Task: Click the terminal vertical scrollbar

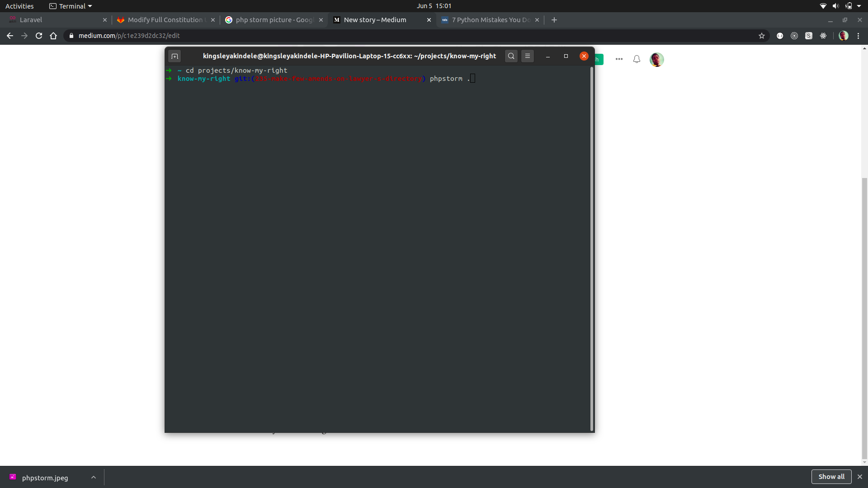Action: coord(591,249)
